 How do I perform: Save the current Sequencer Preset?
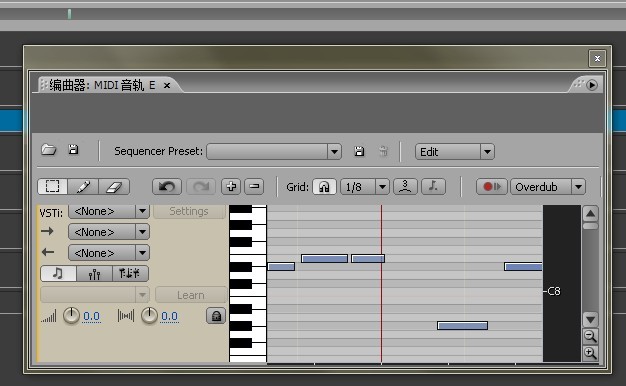click(x=359, y=151)
